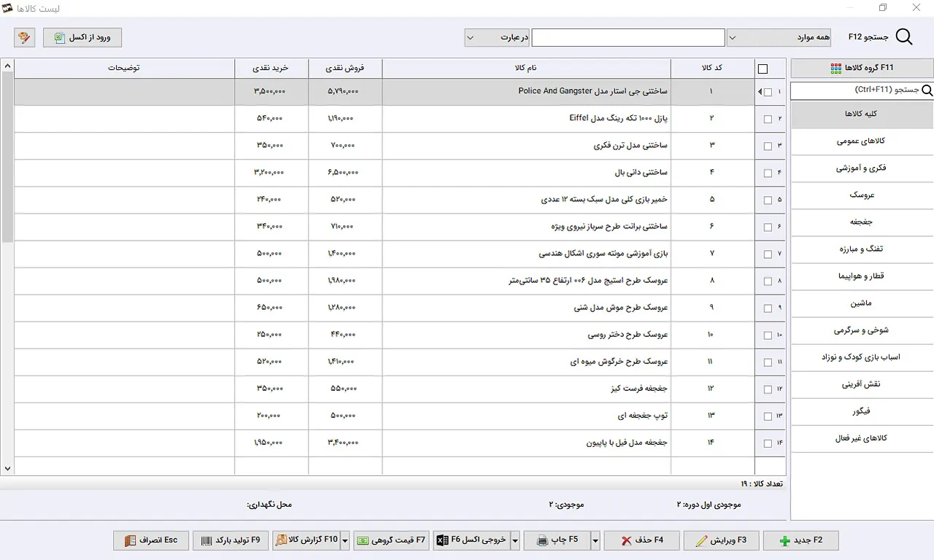Click the کد کالا column header

click(x=712, y=69)
